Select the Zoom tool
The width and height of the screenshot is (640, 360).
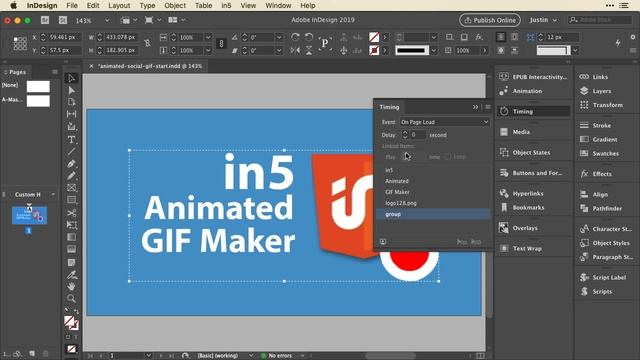[71, 298]
